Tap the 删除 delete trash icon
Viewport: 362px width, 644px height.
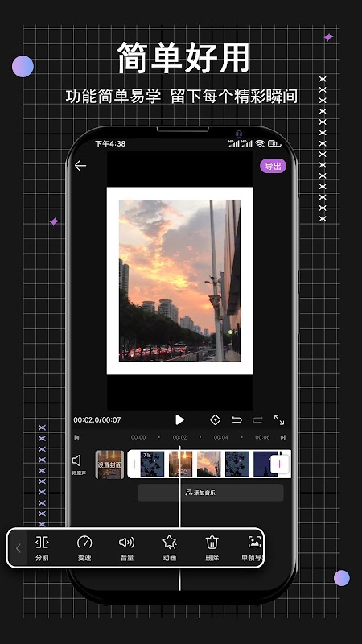(212, 548)
